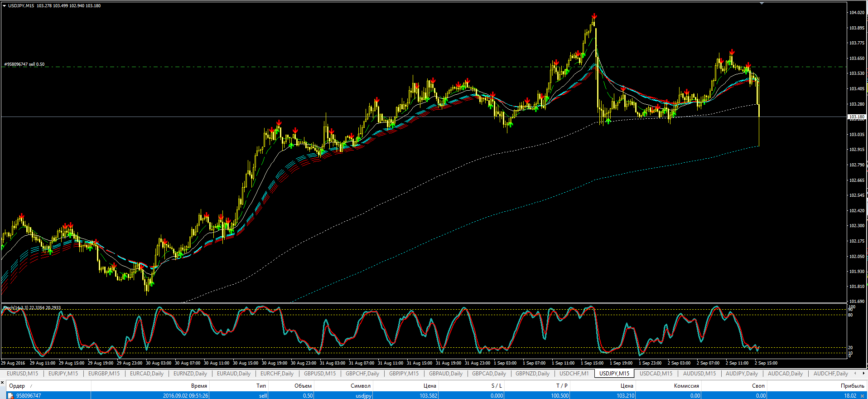Image resolution: width=868 pixels, height=399 pixels.
Task: Click the current price cell 103.210
Action: click(625, 396)
